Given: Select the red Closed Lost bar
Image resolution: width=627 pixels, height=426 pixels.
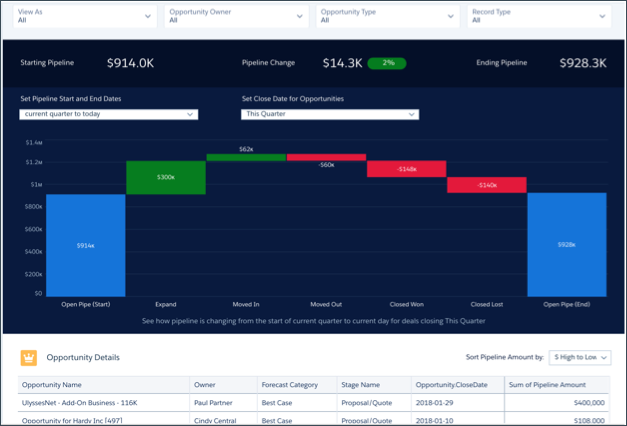Looking at the screenshot, I should (486, 185).
